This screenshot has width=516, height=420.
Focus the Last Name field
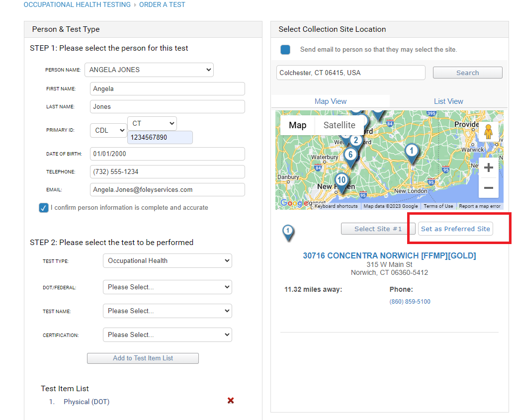click(x=168, y=107)
